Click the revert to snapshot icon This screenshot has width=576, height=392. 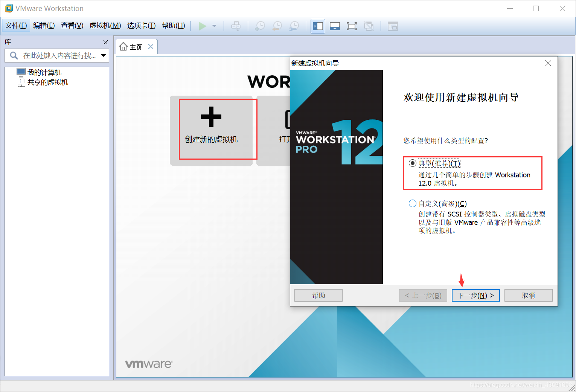pyautogui.click(x=277, y=26)
